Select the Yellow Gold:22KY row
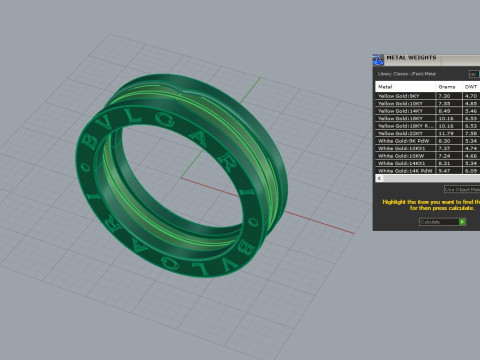The image size is (480, 360). tap(428, 133)
